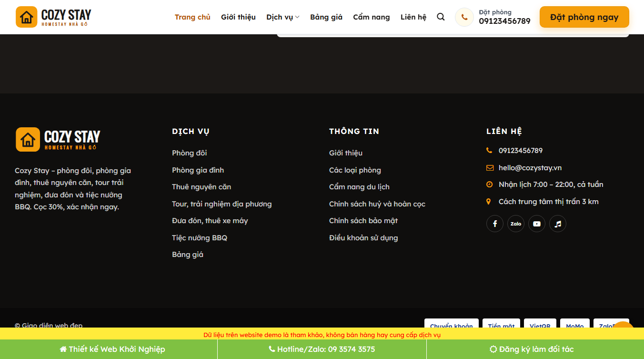Click the clock icon beside Nhận lịch

pyautogui.click(x=489, y=185)
